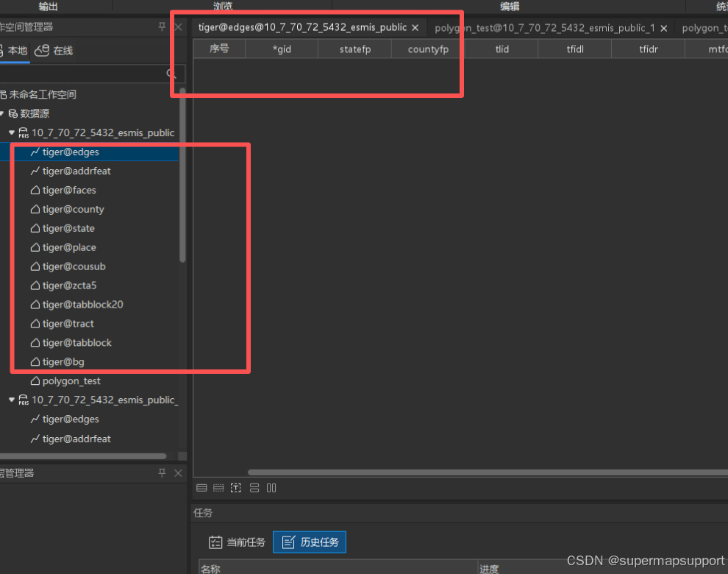728x574 pixels.
Task: Click the two side-by-side columns icon in table toolbar
Action: [x=271, y=488]
